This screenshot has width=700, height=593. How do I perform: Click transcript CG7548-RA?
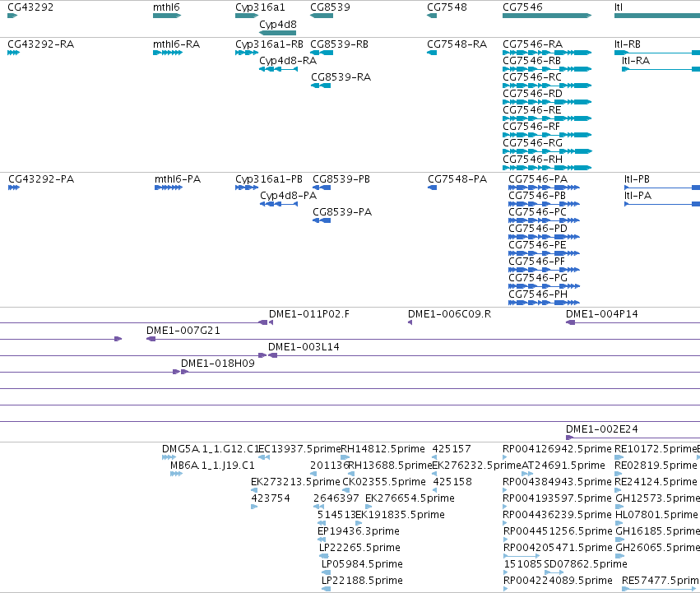[x=432, y=53]
